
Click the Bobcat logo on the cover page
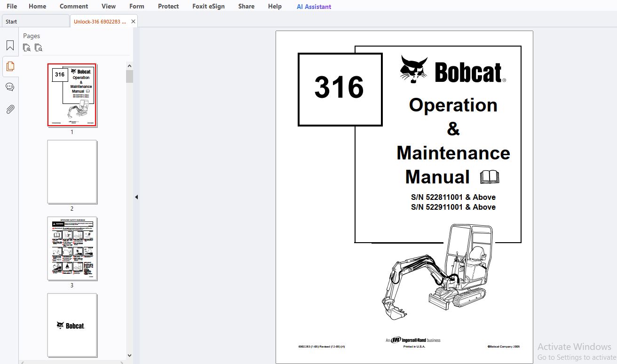pos(453,70)
